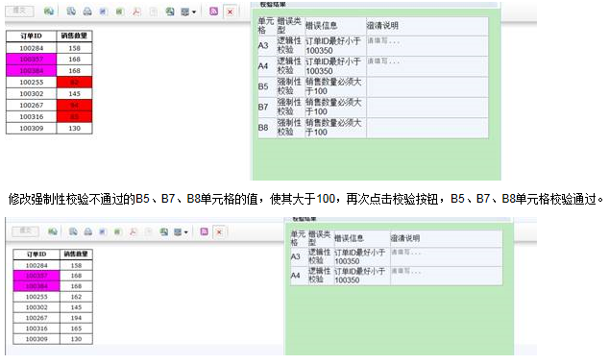Open print preview in the upper toolbar

click(x=71, y=12)
